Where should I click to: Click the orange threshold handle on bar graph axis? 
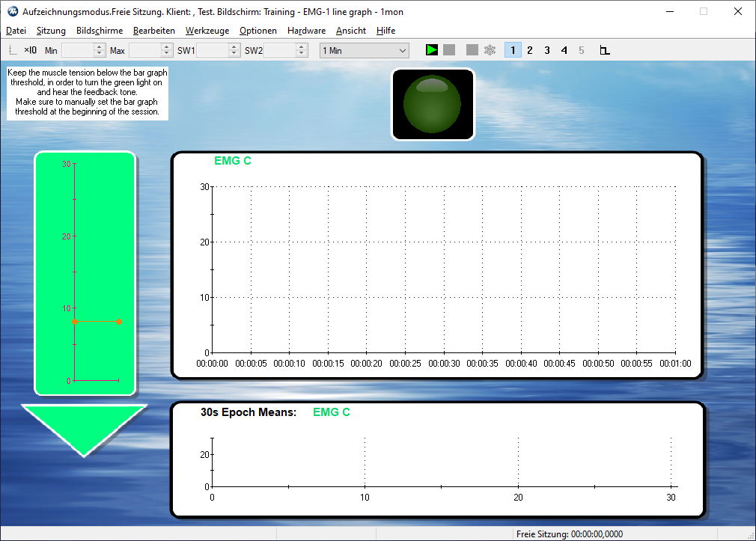[75, 322]
